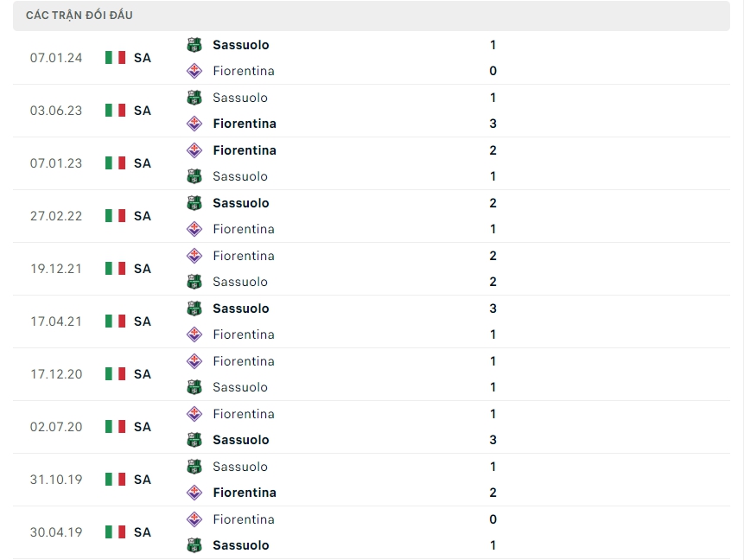Click Fiorentina crest in 17.12.20 match

tap(194, 361)
